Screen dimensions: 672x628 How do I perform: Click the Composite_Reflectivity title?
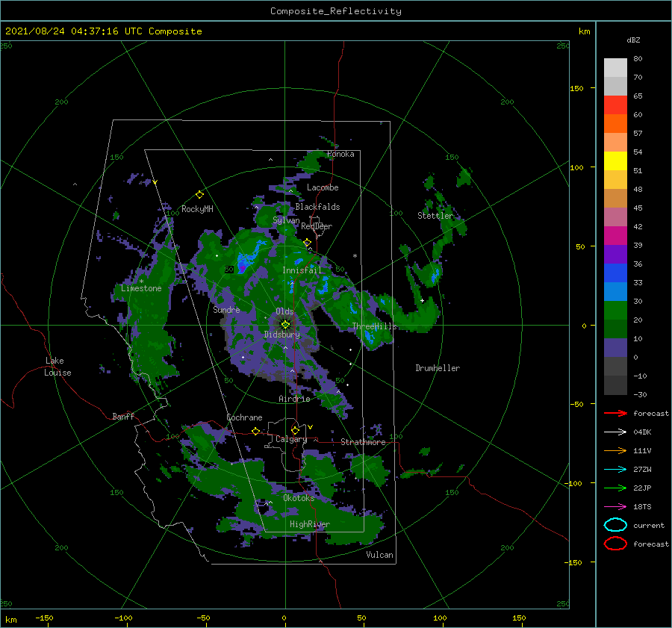pyautogui.click(x=336, y=11)
